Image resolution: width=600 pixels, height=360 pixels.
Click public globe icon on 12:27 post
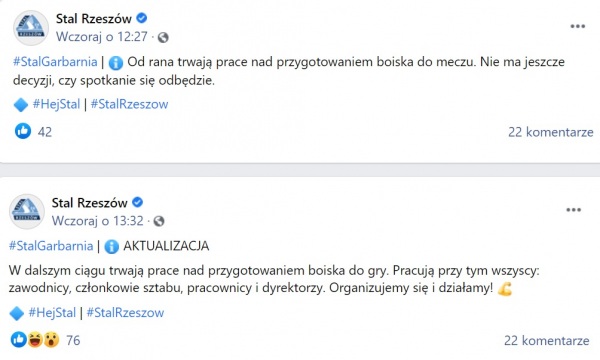pos(163,37)
